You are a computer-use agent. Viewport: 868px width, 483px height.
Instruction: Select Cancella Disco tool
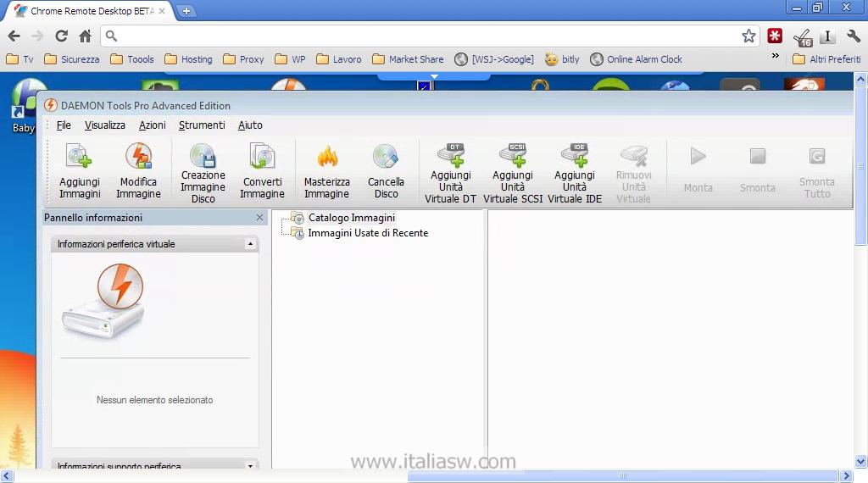coord(386,171)
